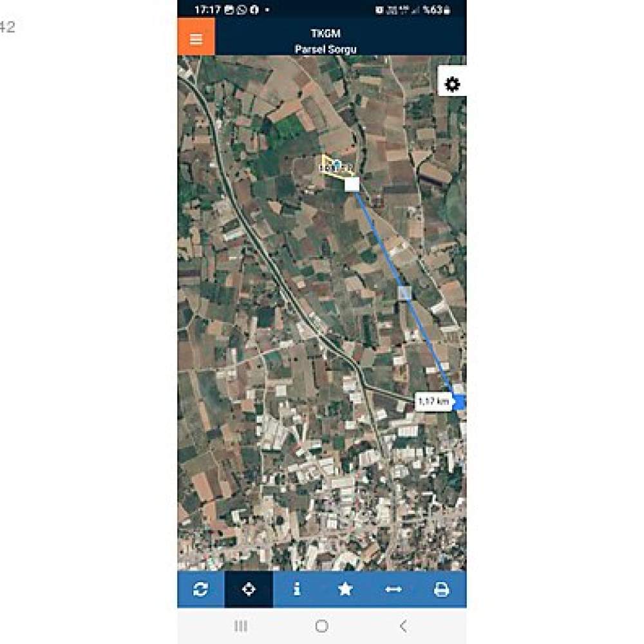Click the blue measurement line
The image size is (644, 644).
tap(404, 293)
